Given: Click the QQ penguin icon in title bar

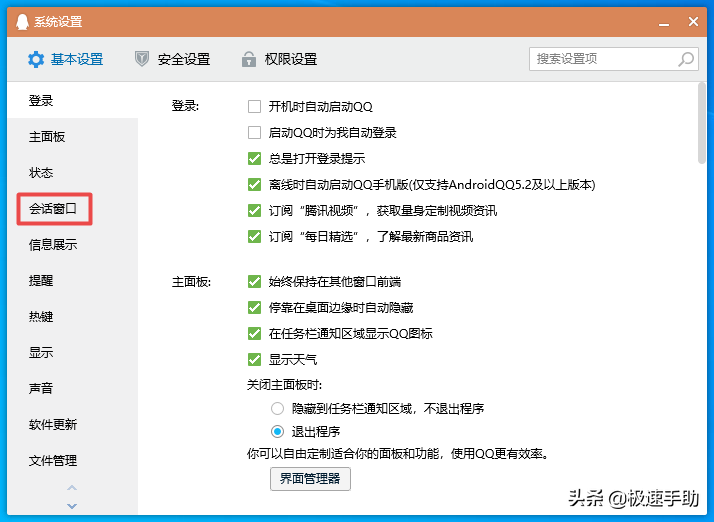Looking at the screenshot, I should coord(22,21).
